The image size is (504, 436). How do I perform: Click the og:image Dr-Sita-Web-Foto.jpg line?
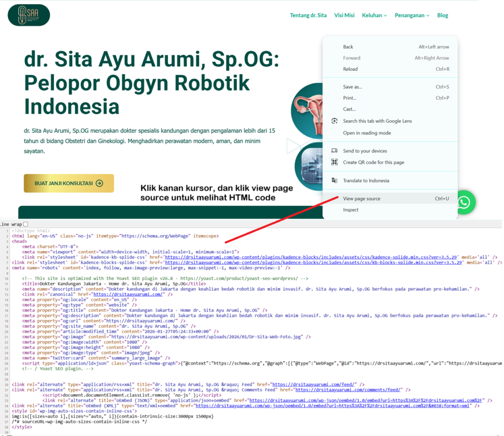click(x=166, y=337)
